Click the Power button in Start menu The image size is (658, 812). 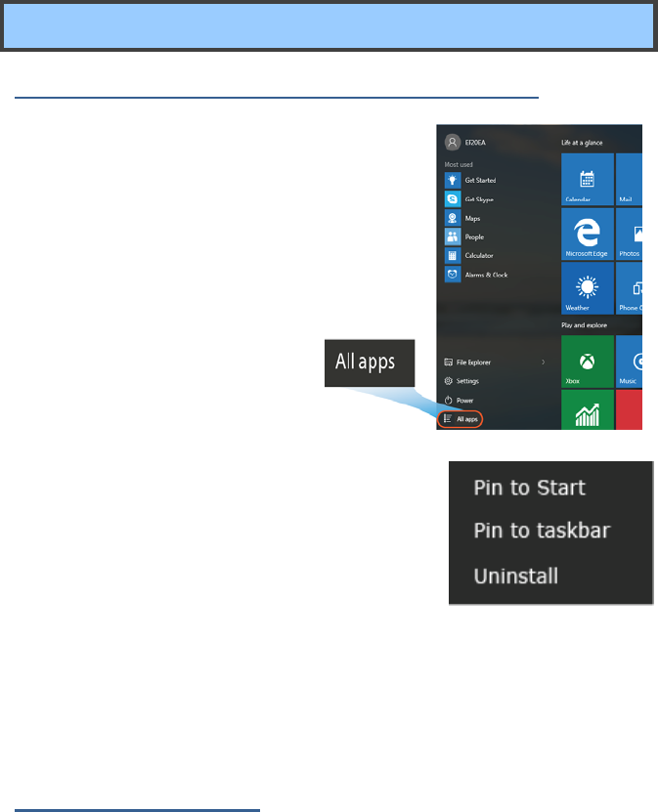(x=460, y=401)
